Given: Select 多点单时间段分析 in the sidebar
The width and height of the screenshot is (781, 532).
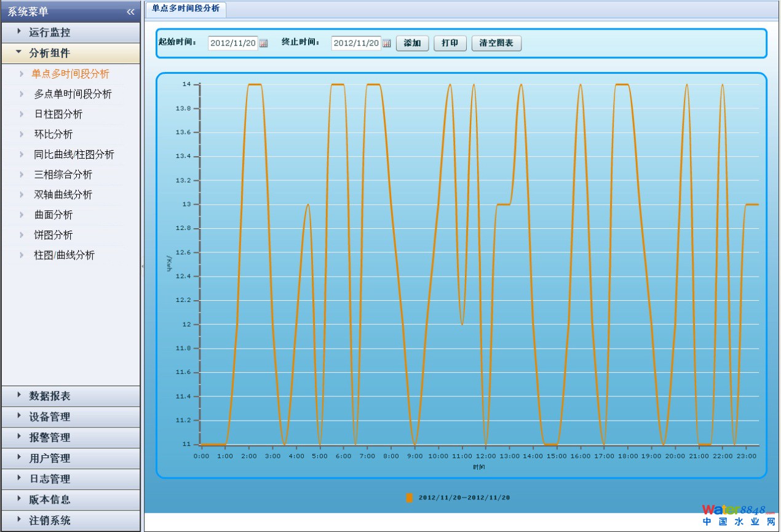Looking at the screenshot, I should coord(73,94).
